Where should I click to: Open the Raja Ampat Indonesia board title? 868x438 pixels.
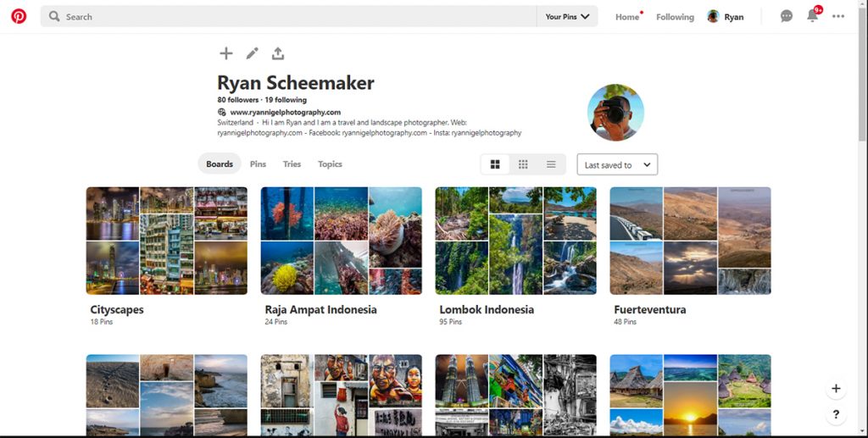320,310
